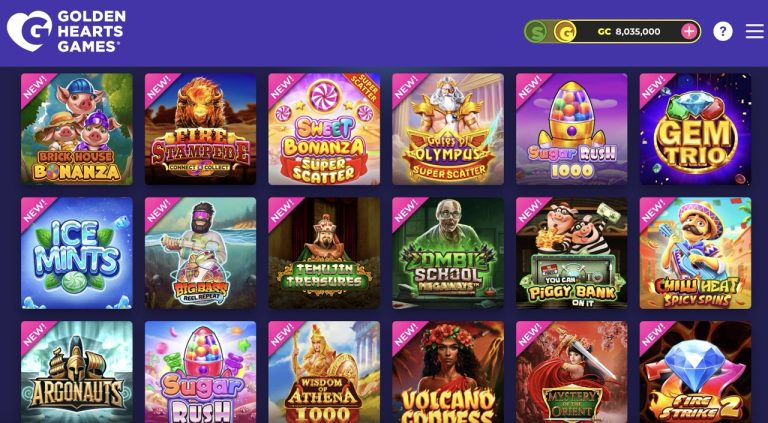
Task: Select the Sugar Rush 1000 game
Action: click(x=572, y=129)
